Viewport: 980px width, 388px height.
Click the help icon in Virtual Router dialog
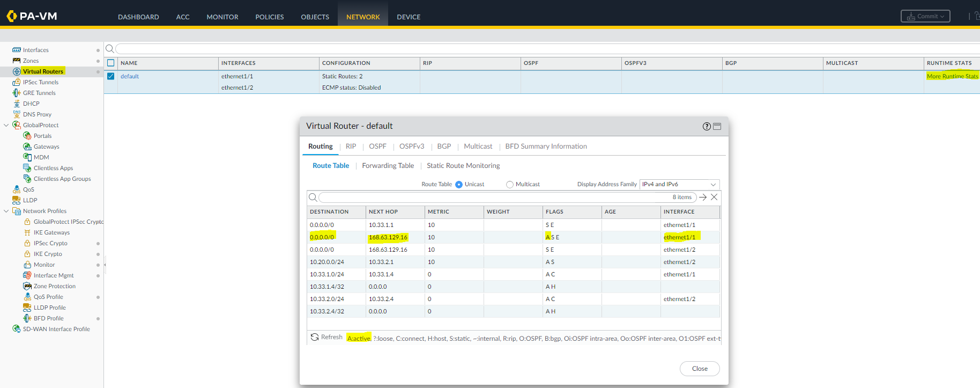707,126
